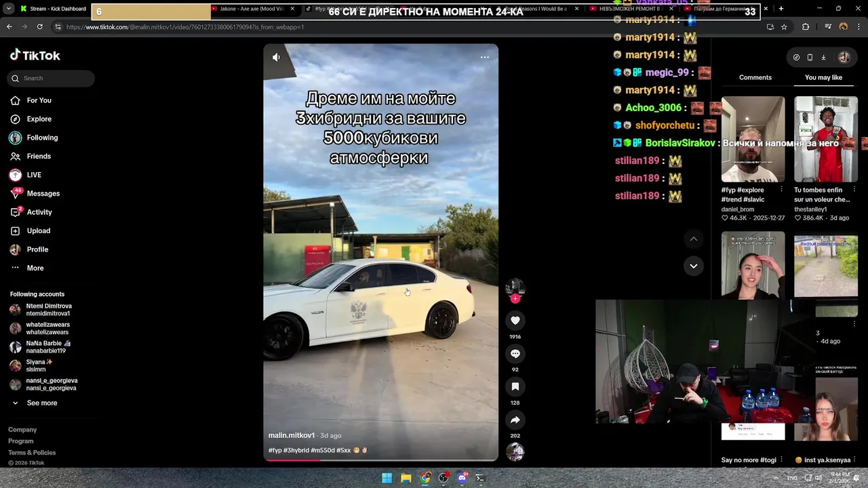Switch to the You may like tab

click(x=823, y=78)
